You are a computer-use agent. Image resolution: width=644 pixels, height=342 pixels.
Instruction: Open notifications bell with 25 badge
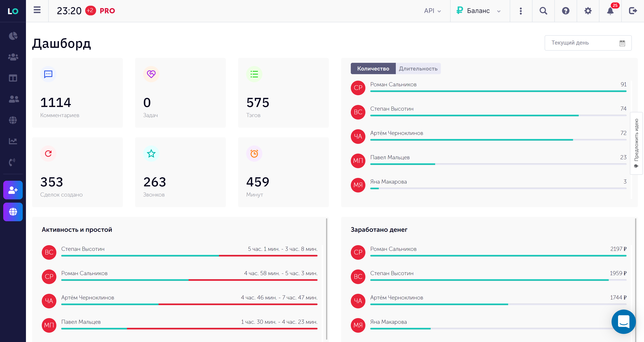pos(610,11)
